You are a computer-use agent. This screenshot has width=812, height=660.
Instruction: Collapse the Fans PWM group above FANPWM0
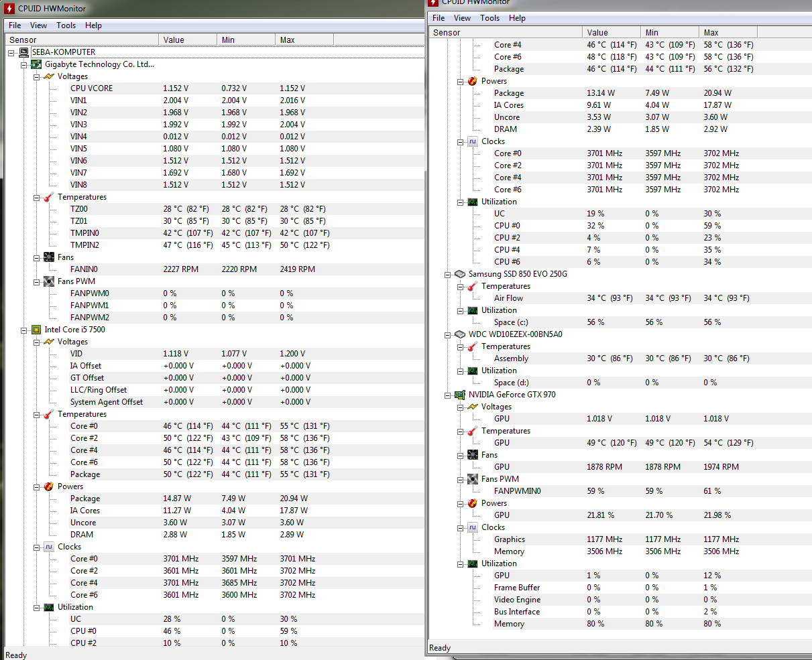click(36, 281)
